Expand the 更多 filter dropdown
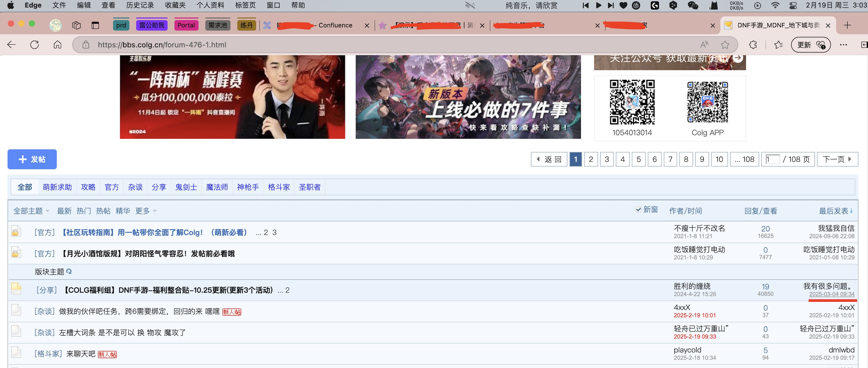 pyautogui.click(x=146, y=211)
